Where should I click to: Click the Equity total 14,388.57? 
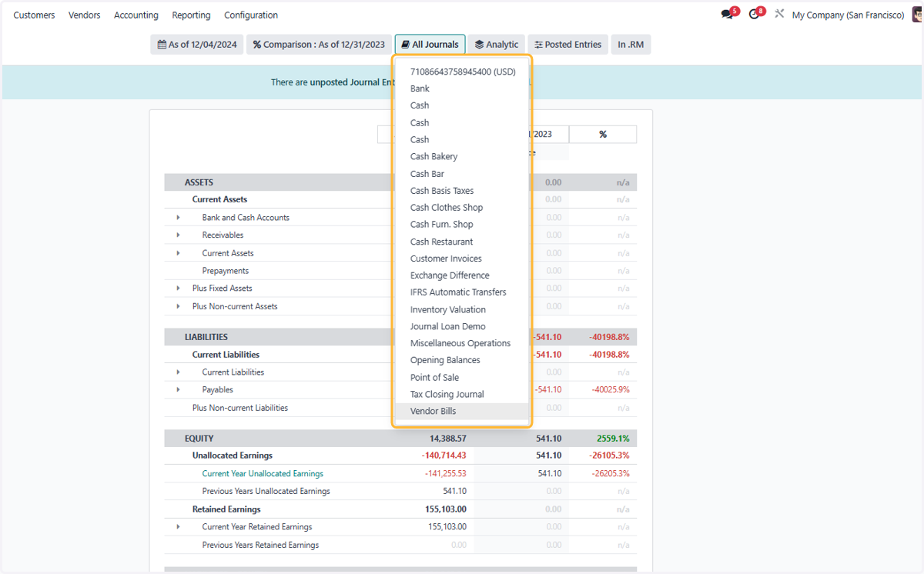(x=447, y=439)
